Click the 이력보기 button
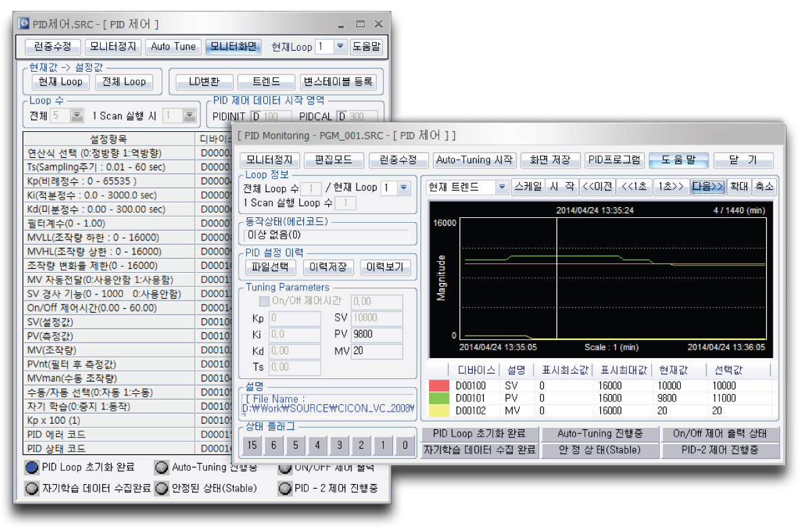Viewport: 812px width, 528px height. [x=384, y=267]
